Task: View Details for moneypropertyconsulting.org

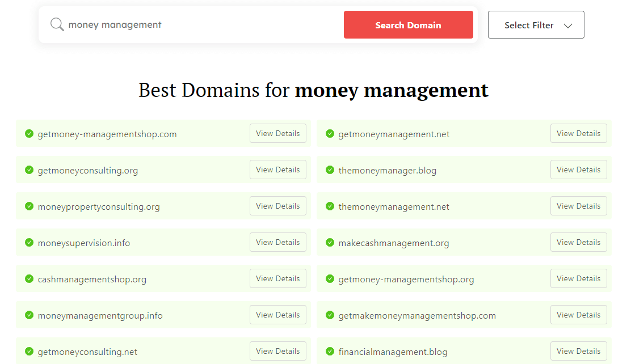Action: (x=277, y=205)
